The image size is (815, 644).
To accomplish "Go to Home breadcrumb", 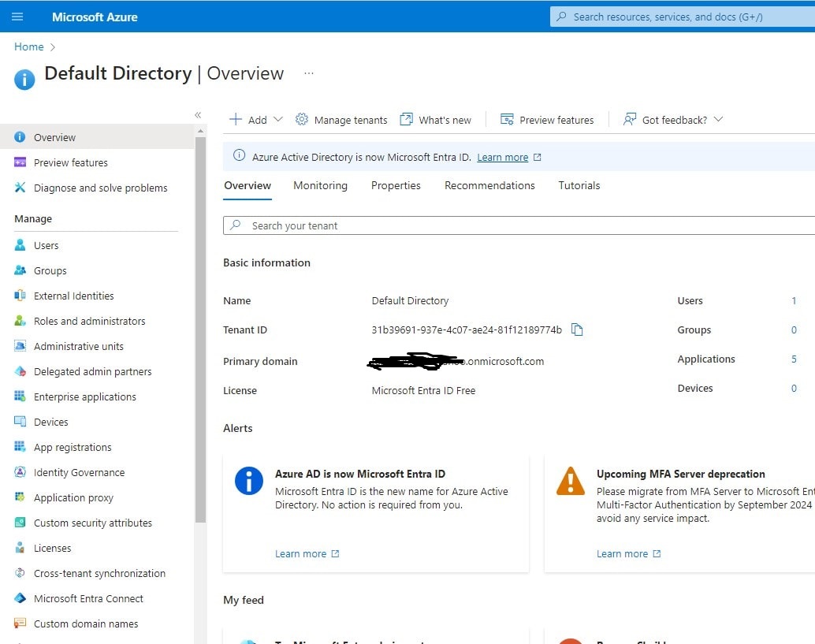I will pos(28,47).
